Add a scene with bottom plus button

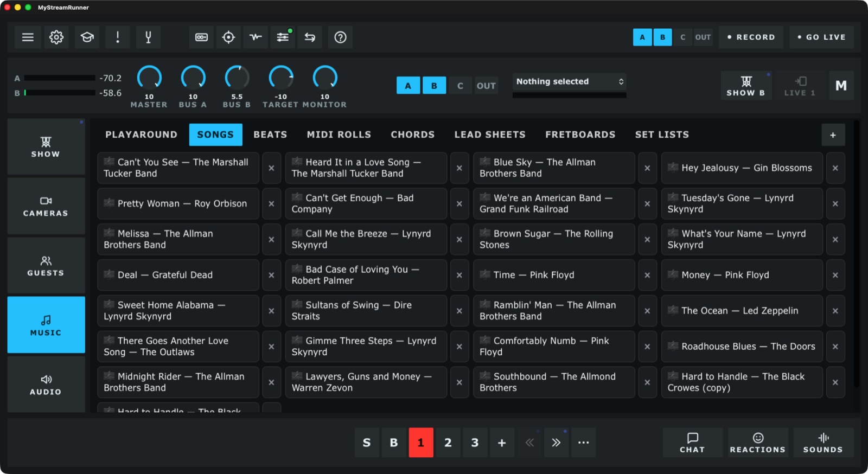coord(502,443)
